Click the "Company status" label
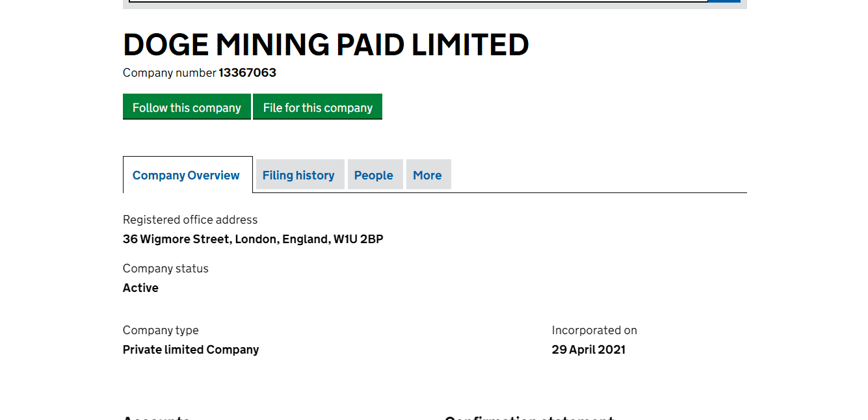 point(166,269)
